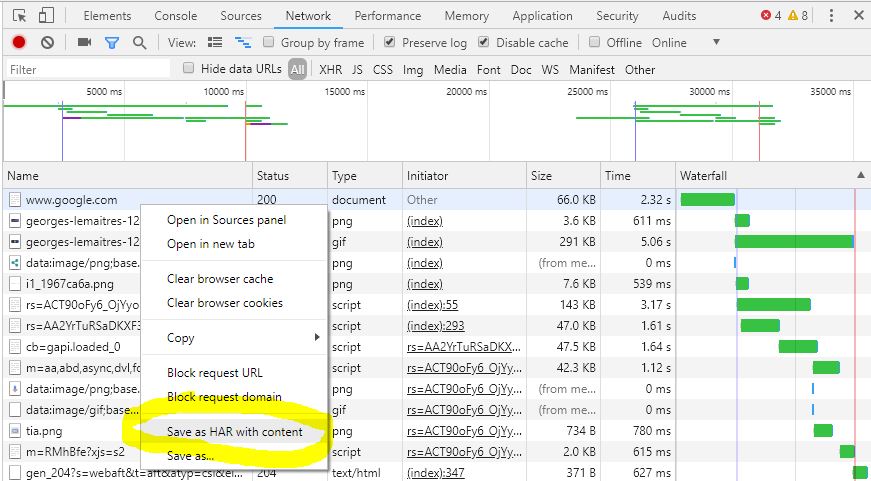Click the camera capture screenshots icon

pos(85,43)
